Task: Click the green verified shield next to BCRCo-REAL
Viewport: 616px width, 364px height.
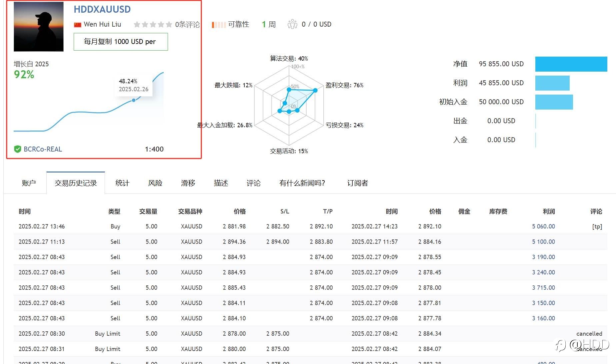Action: pyautogui.click(x=18, y=149)
